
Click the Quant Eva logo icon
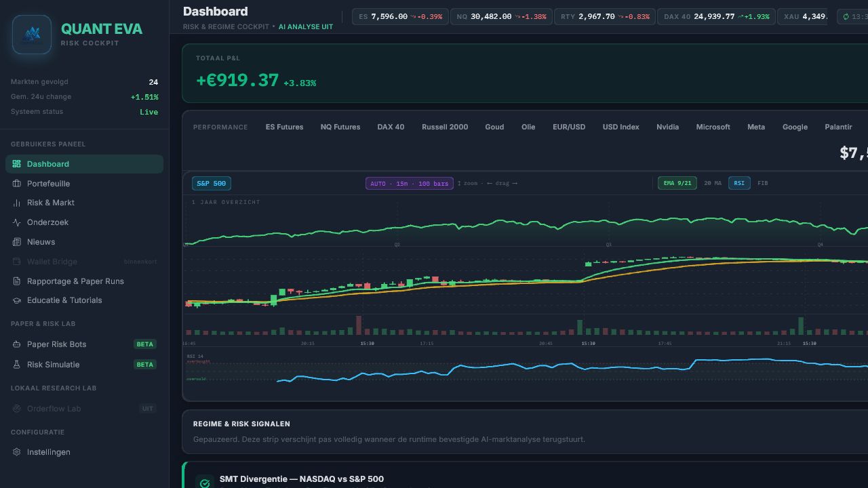32,35
